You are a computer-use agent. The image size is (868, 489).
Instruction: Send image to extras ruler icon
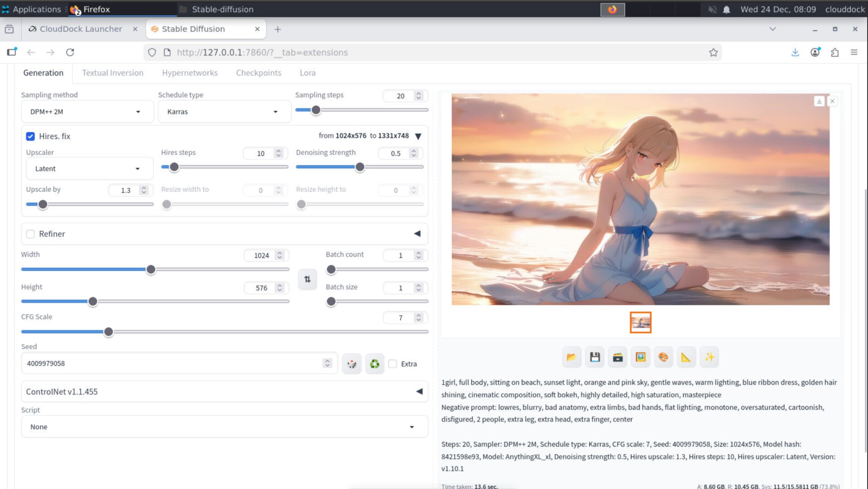[686, 357]
